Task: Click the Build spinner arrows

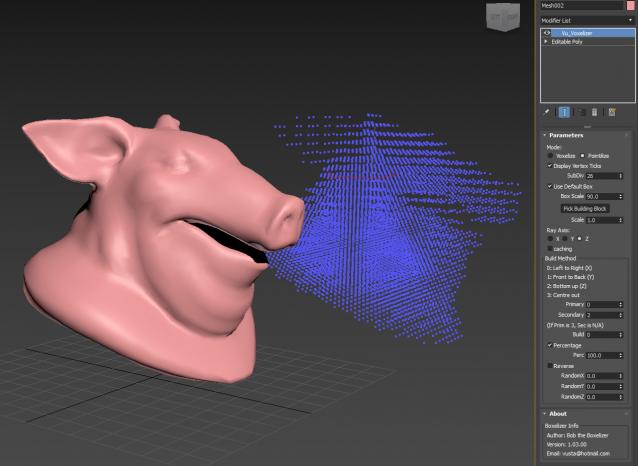Action: 621,335
